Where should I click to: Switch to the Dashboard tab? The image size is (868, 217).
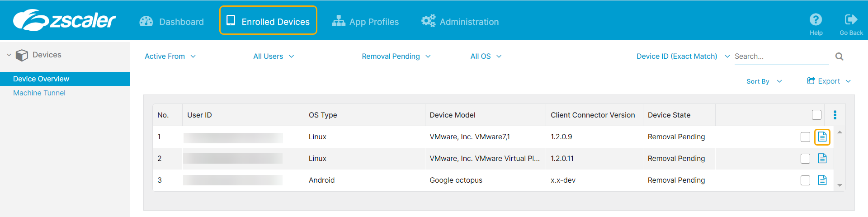[x=172, y=22]
